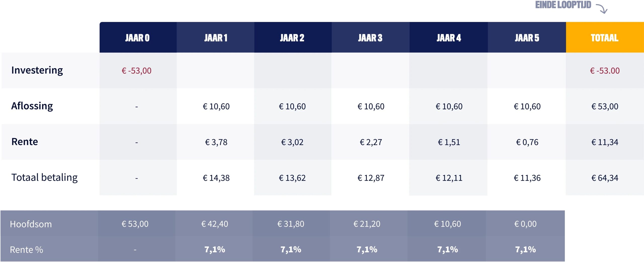Click the red € -53,00 cell under Jaar 0
644x262 pixels.
(137, 71)
